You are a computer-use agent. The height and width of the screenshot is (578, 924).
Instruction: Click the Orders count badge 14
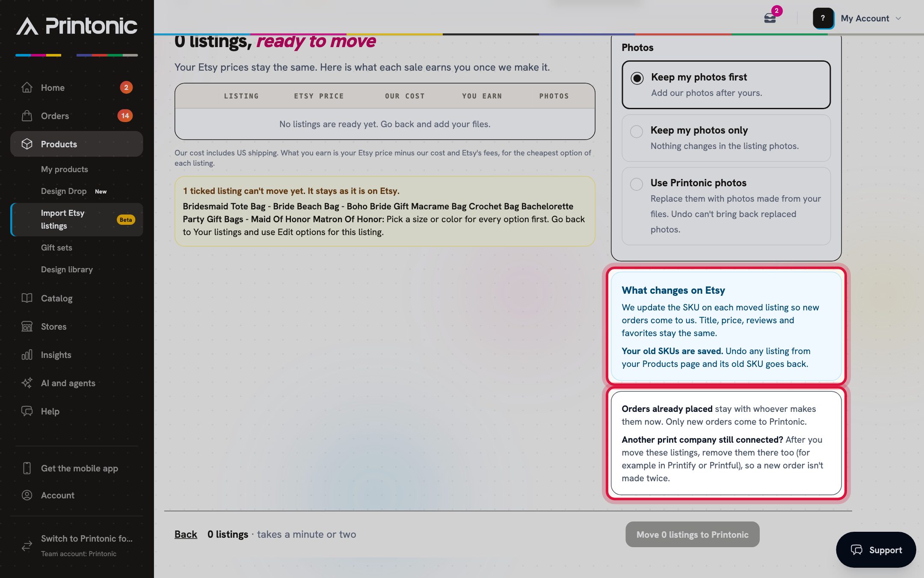point(125,116)
